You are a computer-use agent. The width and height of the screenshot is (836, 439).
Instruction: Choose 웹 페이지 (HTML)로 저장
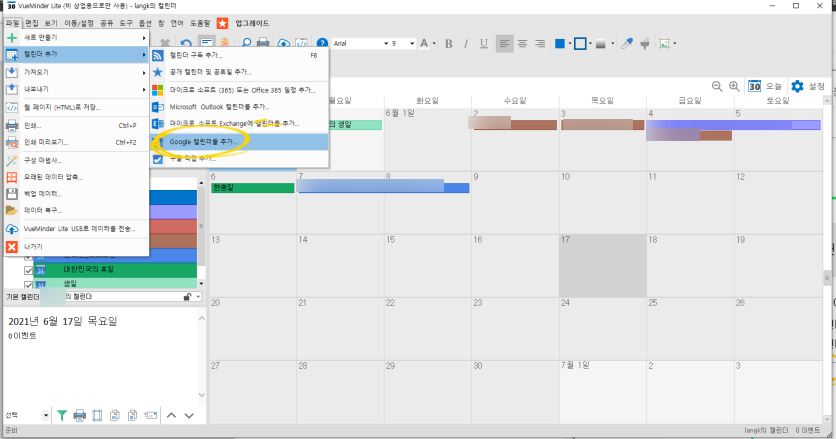pos(77,107)
